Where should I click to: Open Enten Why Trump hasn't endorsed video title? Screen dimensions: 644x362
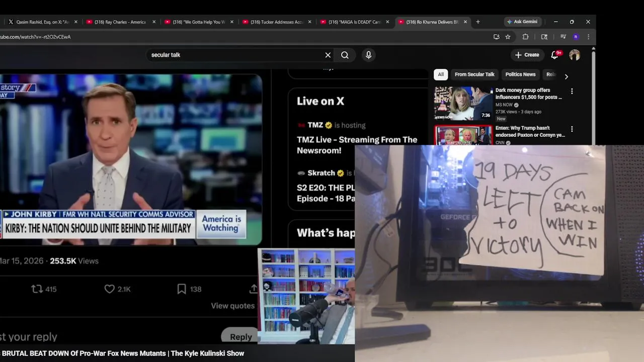pos(530,131)
